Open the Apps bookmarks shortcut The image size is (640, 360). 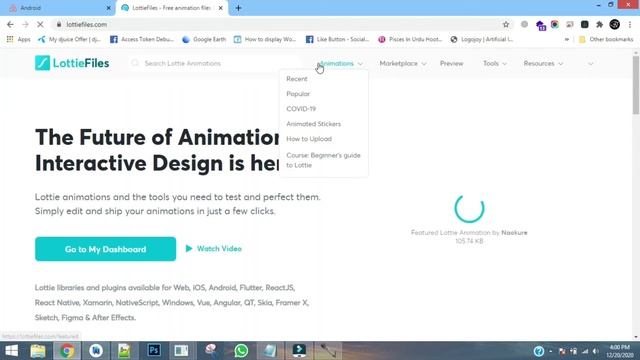tap(18, 39)
